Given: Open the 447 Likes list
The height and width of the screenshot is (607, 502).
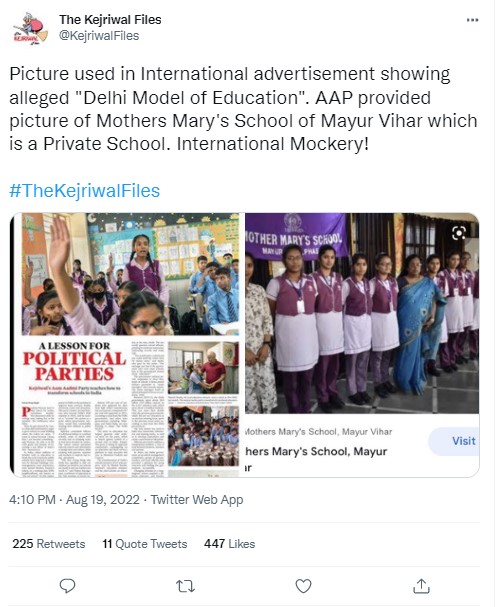Looking at the screenshot, I should pyautogui.click(x=230, y=544).
